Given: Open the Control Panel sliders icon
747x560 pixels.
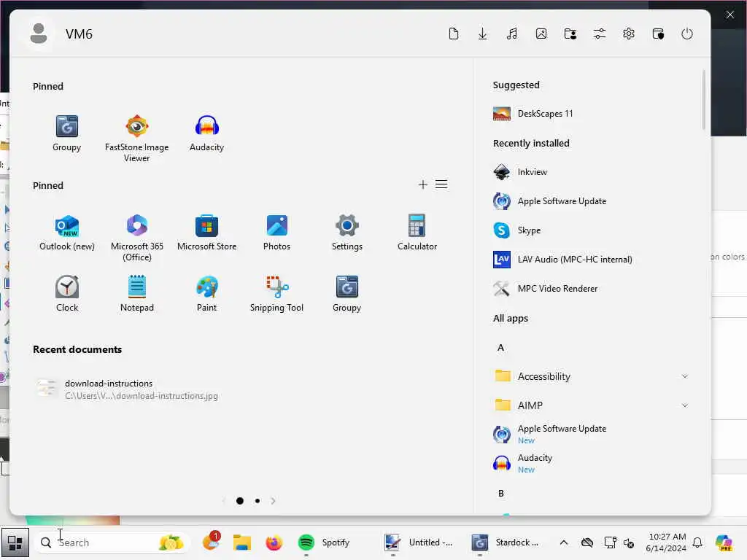Looking at the screenshot, I should 600,34.
